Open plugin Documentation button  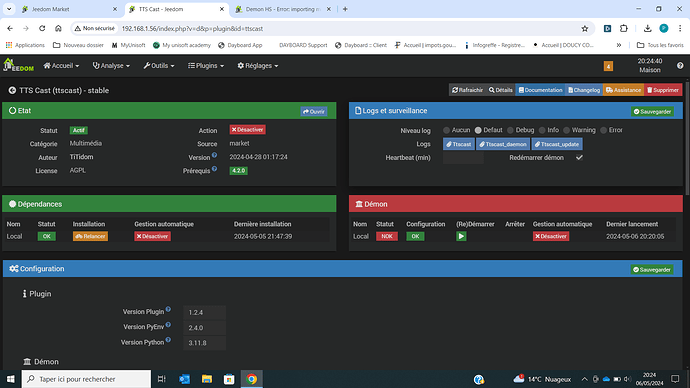click(540, 90)
